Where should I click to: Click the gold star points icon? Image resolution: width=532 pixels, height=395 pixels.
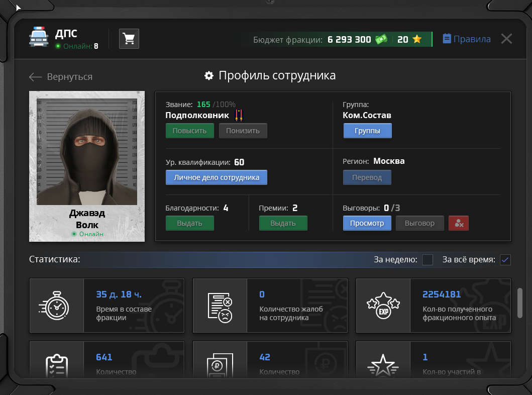coord(417,39)
